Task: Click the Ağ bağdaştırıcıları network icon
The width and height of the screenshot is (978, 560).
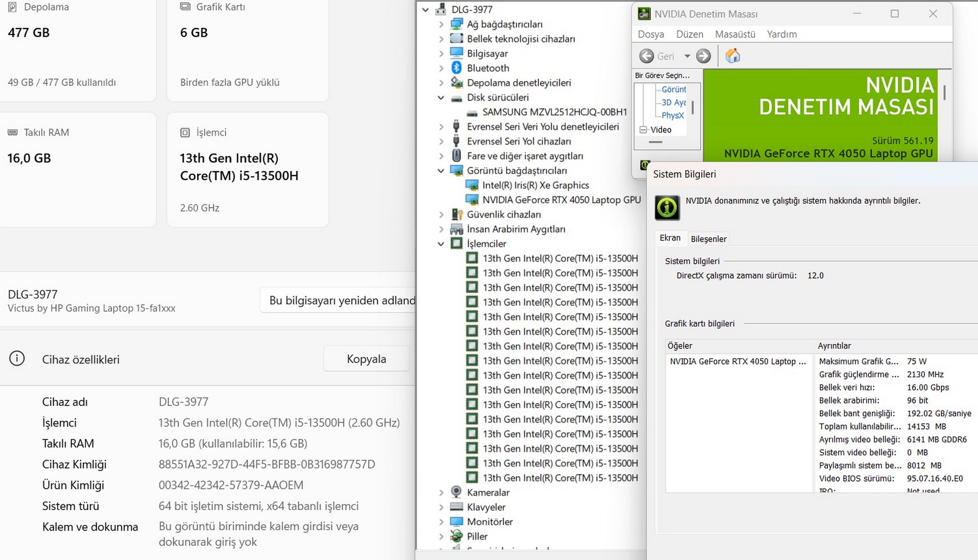Action: 456,24
